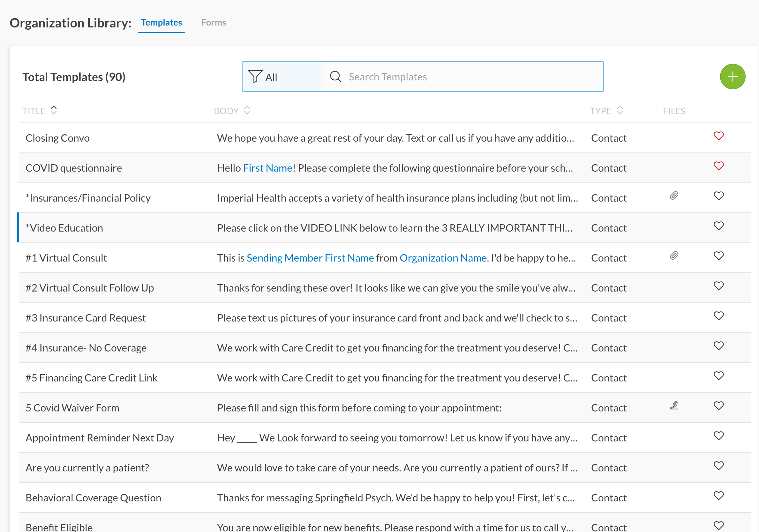Click paperclip attachment icon on #1 Virtual Consult row
759x532 pixels.
point(674,255)
